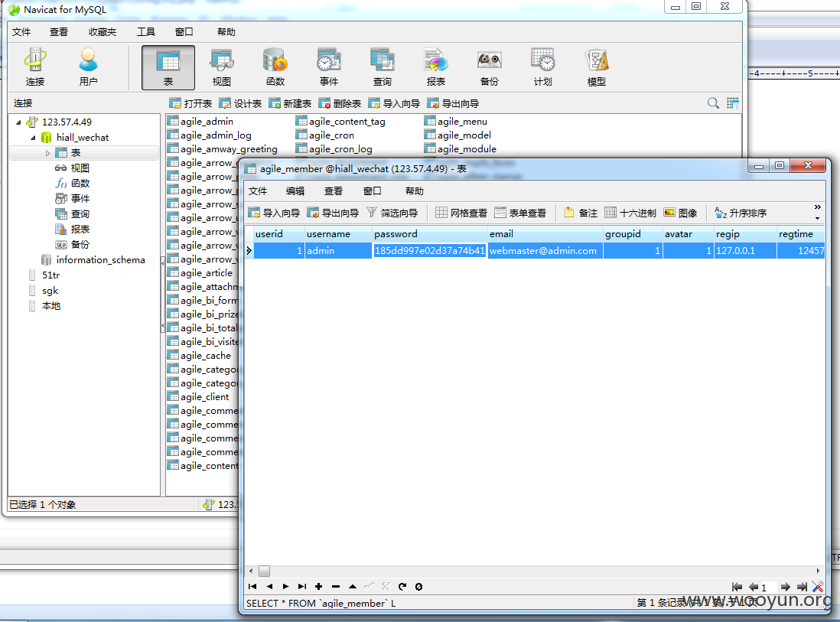
Task: Open the 查询 (Query) toolbar icon
Action: [383, 67]
